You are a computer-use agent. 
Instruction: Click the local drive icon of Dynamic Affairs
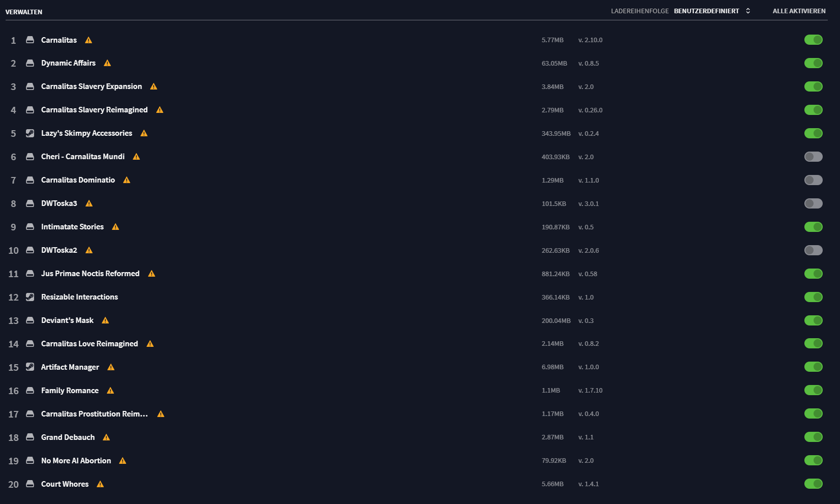click(x=30, y=63)
